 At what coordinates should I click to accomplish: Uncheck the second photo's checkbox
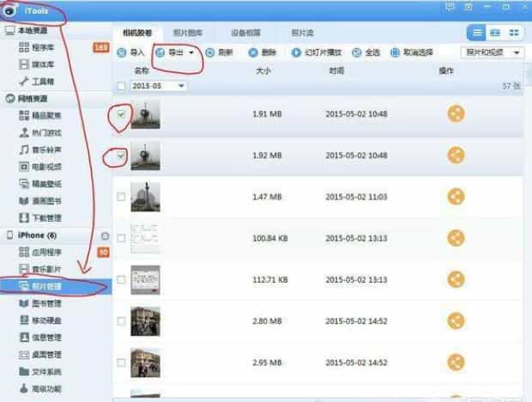click(x=121, y=155)
